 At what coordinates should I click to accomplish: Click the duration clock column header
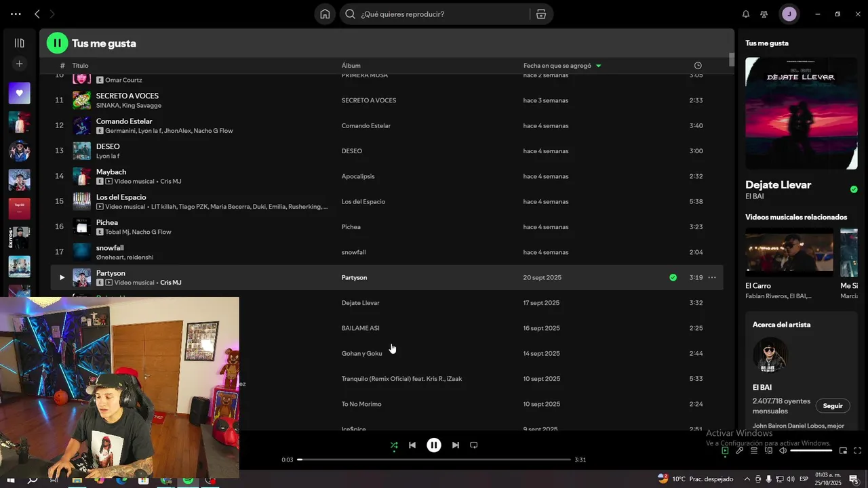coord(698,66)
